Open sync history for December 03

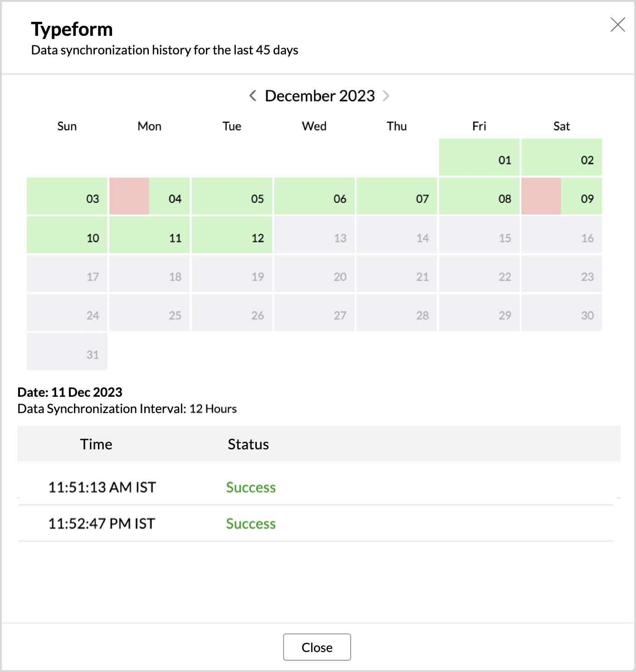click(x=67, y=196)
